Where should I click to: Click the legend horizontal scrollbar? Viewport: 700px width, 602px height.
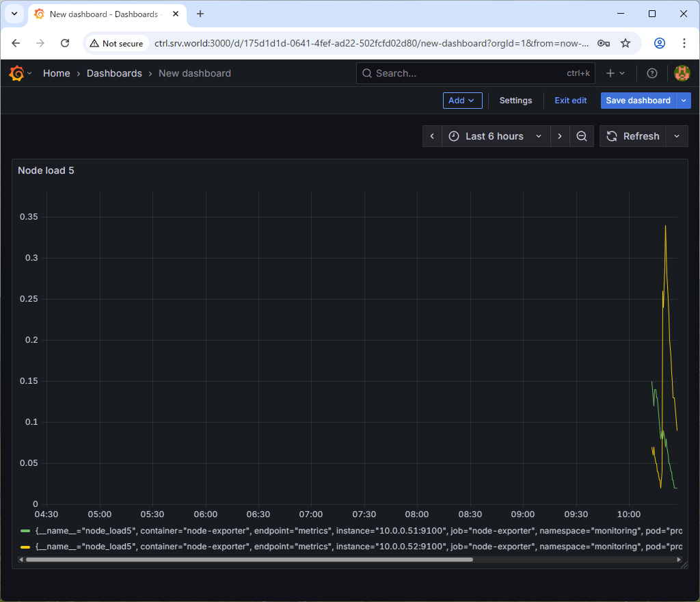[249, 559]
